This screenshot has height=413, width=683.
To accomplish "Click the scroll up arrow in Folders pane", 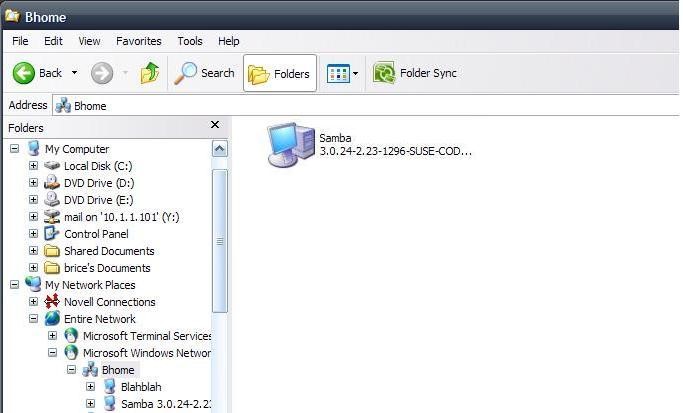I will pyautogui.click(x=220, y=149).
